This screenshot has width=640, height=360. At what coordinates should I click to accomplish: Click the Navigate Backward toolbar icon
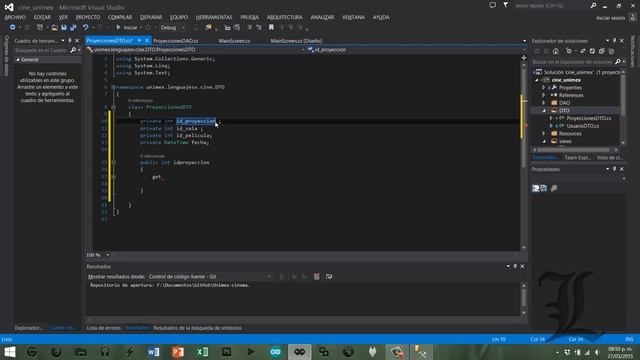click(x=13, y=27)
